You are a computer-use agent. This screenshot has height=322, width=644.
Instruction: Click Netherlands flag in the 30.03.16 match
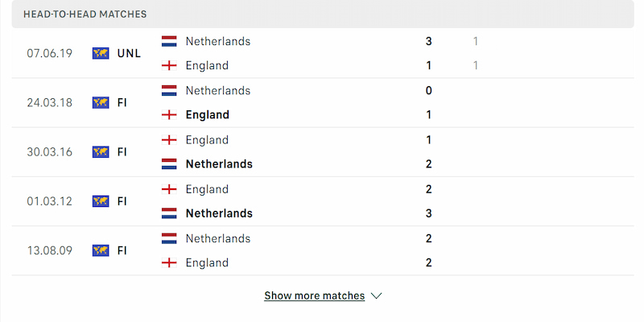[x=169, y=164]
